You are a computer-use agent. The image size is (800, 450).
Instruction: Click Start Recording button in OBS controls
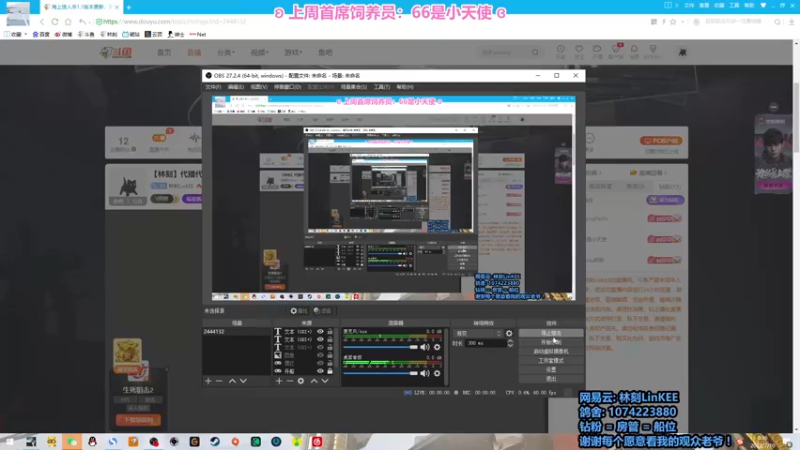[551, 342]
